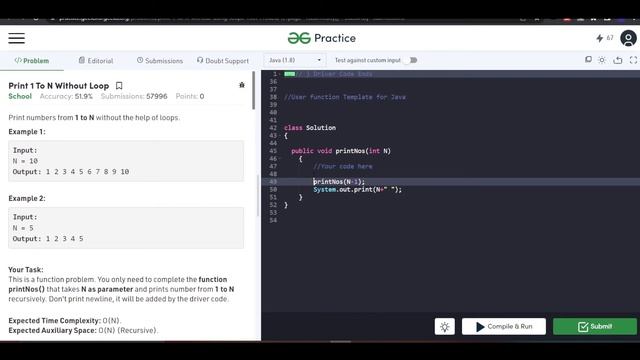Click the code line printNos(N-1);
This screenshot has height=360, width=640.
pos(339,182)
